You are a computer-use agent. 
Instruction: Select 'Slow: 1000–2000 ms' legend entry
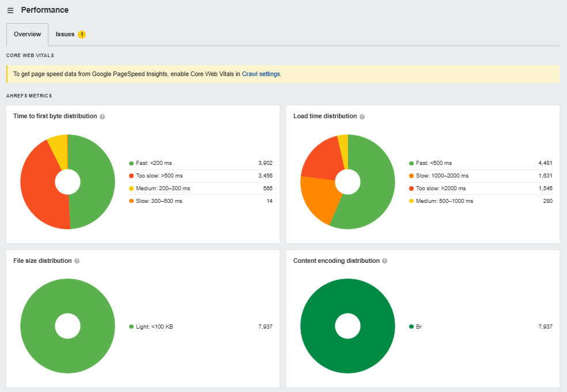coord(441,176)
